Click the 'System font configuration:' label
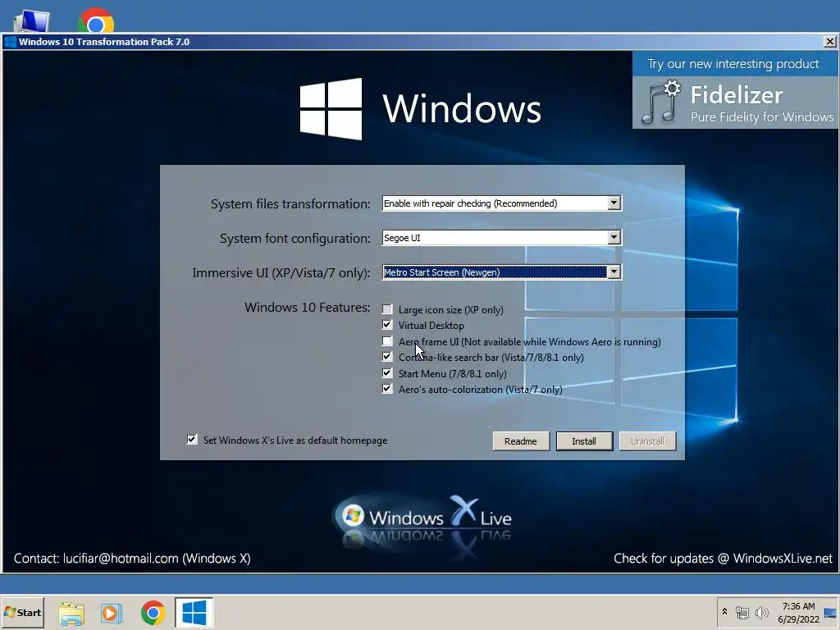This screenshot has height=630, width=840. point(294,238)
